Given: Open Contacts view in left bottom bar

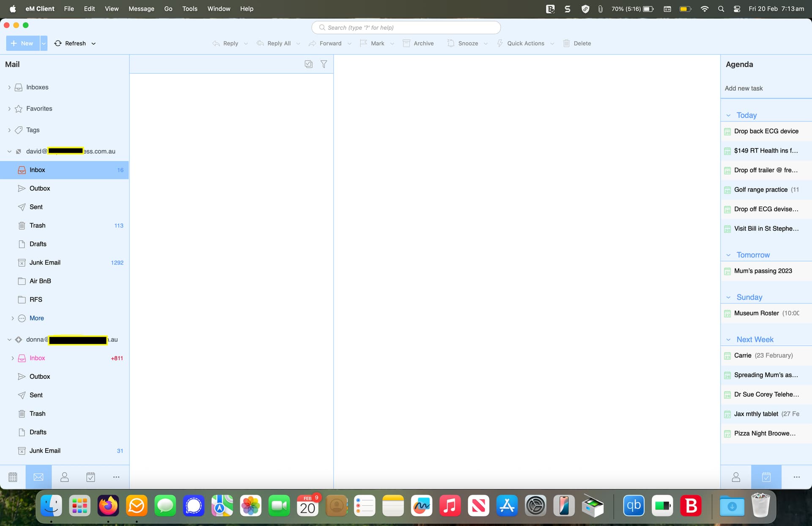Looking at the screenshot, I should [64, 477].
